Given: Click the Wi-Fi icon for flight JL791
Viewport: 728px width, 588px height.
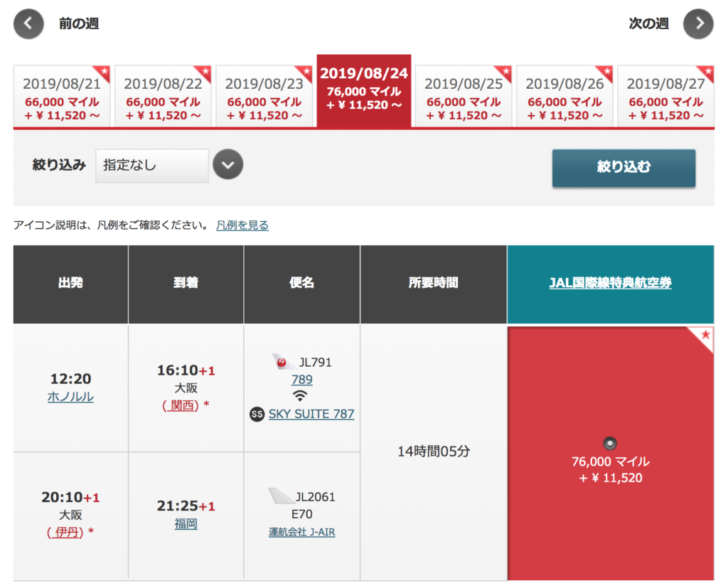Looking at the screenshot, I should click(301, 396).
